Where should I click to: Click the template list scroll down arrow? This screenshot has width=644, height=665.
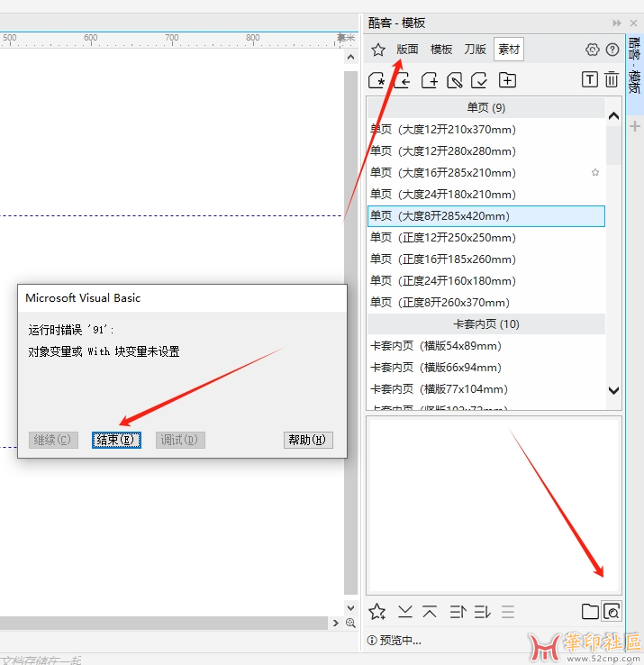click(x=613, y=390)
